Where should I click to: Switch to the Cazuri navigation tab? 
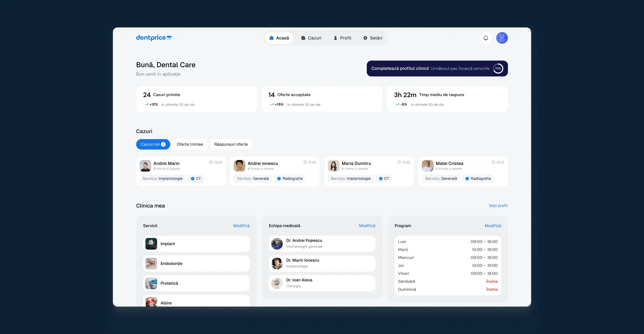click(311, 38)
